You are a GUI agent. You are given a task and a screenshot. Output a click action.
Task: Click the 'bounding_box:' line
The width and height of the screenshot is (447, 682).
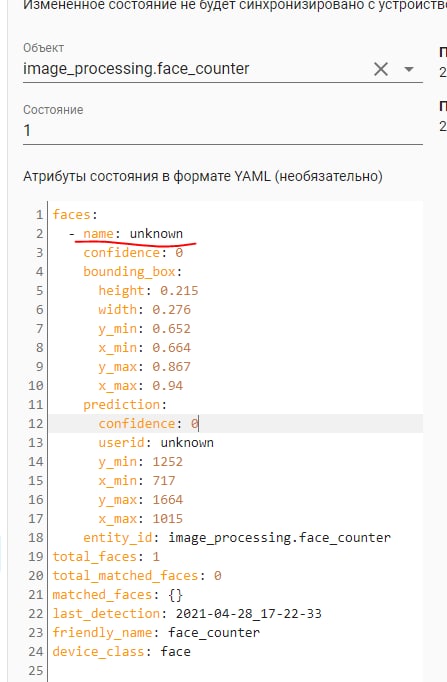(133, 272)
